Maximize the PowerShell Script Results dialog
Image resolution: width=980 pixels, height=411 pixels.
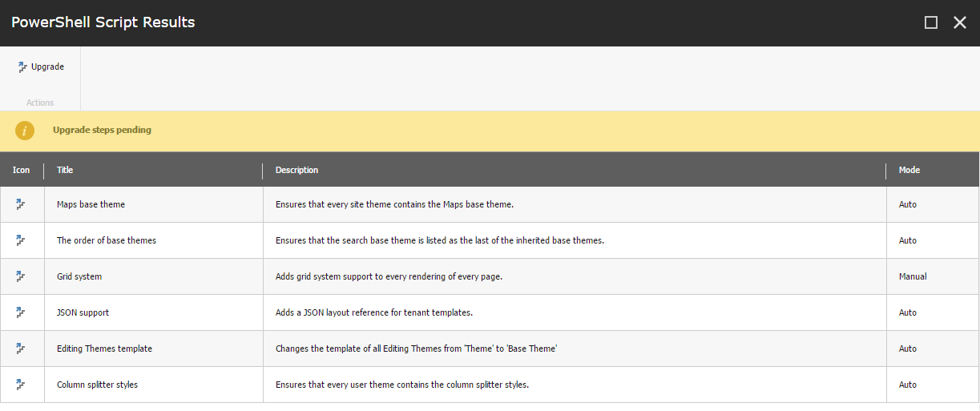click(x=931, y=22)
